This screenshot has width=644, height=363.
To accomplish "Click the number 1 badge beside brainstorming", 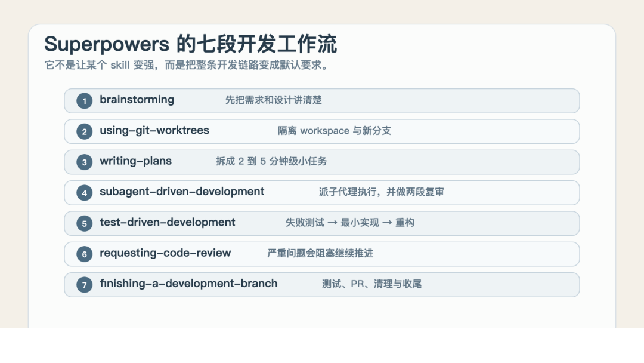I will [x=84, y=101].
